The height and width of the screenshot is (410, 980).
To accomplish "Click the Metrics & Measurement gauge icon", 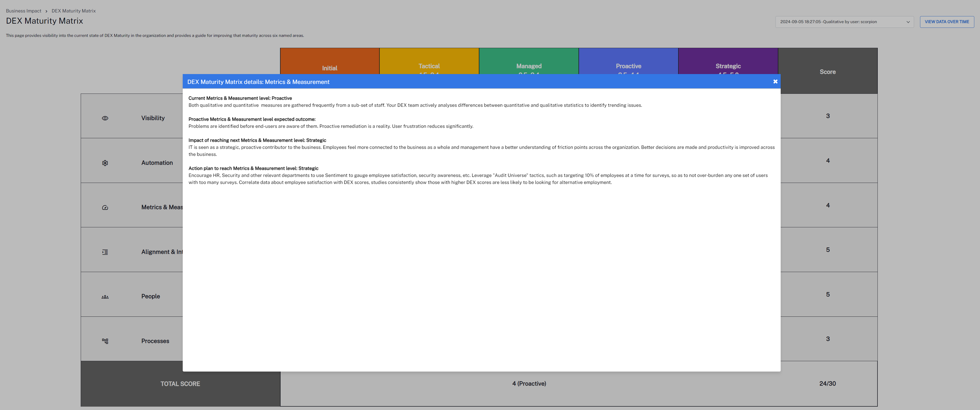I will pyautogui.click(x=105, y=208).
